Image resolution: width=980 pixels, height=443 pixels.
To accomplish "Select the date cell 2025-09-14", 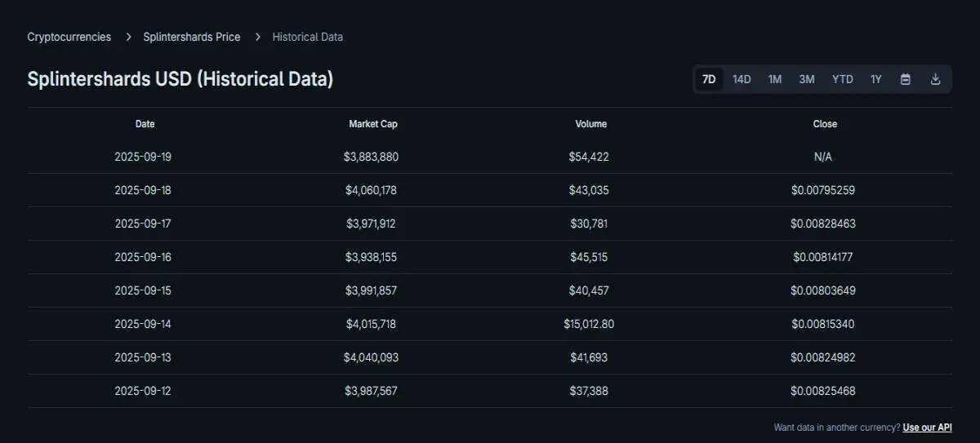I will [x=143, y=324].
